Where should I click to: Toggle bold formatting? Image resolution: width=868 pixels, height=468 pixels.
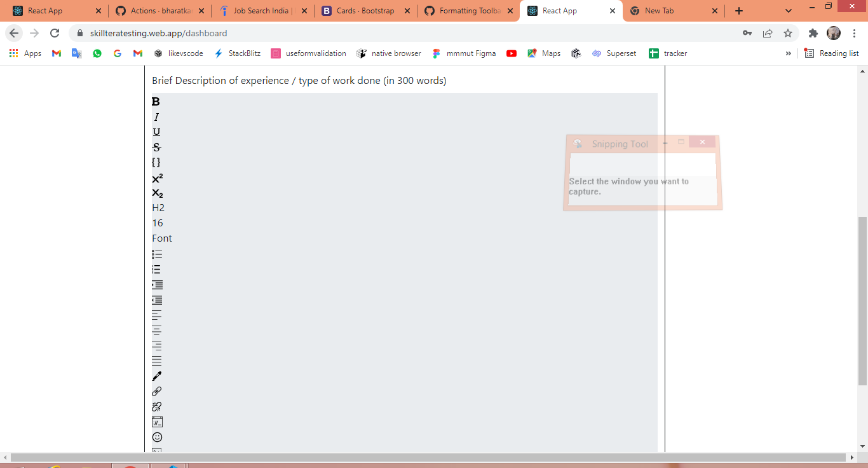coord(154,100)
